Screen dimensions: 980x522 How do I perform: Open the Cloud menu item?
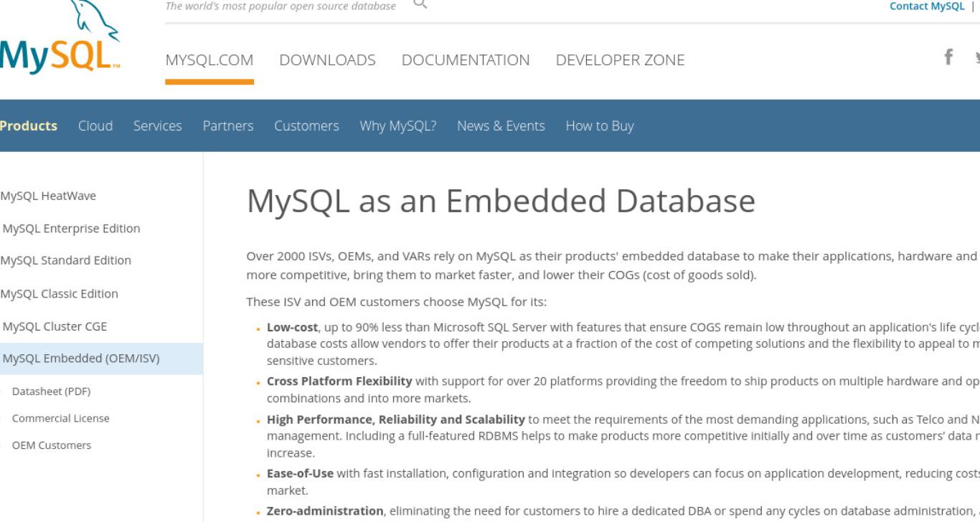click(95, 126)
